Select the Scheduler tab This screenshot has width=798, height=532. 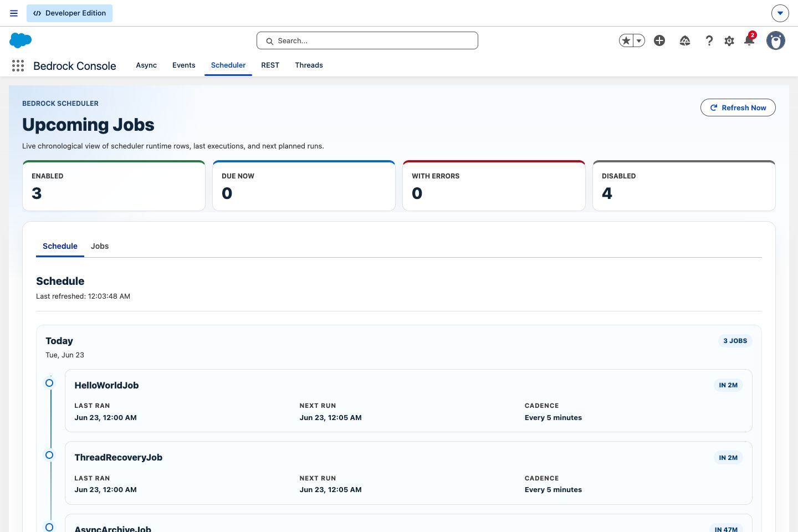(x=228, y=65)
